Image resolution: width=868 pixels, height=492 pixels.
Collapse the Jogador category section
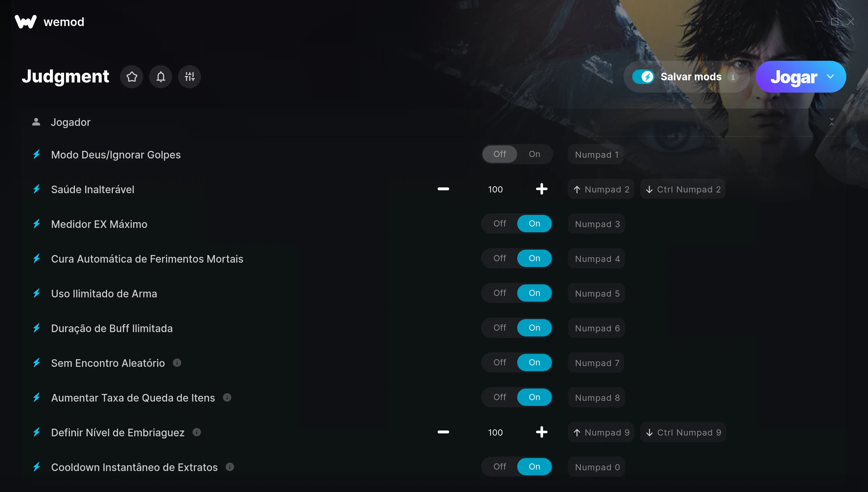(832, 122)
